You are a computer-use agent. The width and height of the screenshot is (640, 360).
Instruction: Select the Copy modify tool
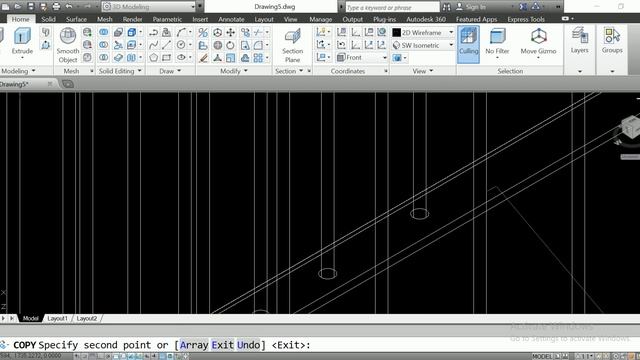(x=245, y=32)
